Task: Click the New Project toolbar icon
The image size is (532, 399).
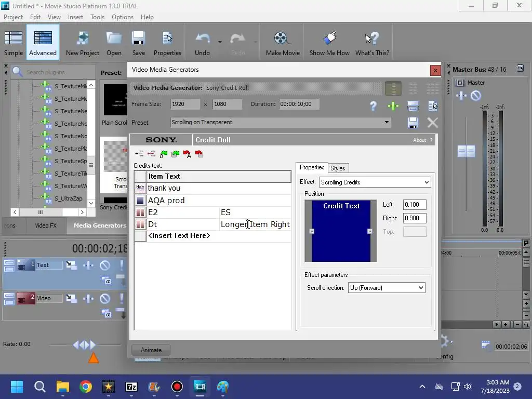Action: pyautogui.click(x=83, y=43)
